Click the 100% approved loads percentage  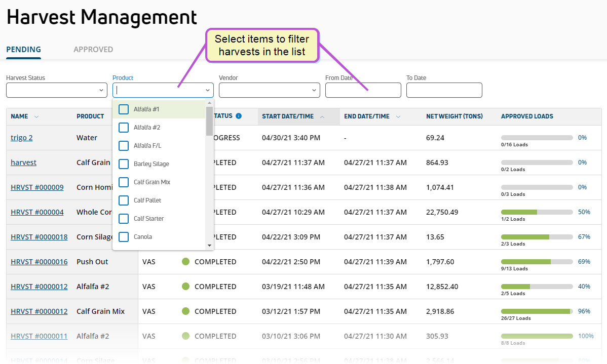[x=586, y=336]
